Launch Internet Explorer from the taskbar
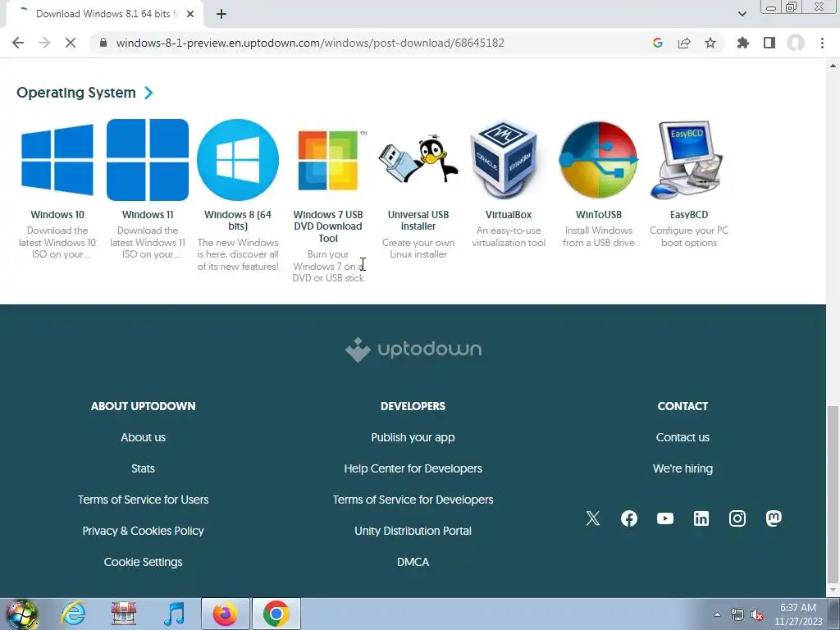This screenshot has height=630, width=840. click(73, 614)
